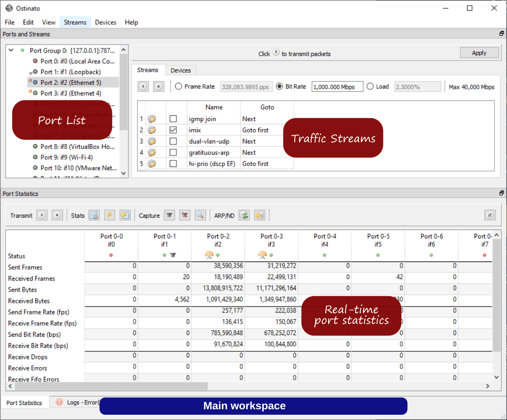Click the 38,590,356 sent frames cell
This screenshot has height=420, width=507.
tap(218, 266)
